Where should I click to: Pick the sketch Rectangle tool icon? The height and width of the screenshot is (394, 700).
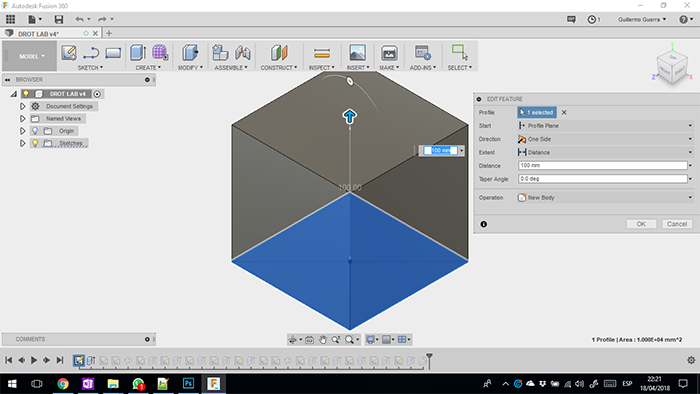click(113, 53)
